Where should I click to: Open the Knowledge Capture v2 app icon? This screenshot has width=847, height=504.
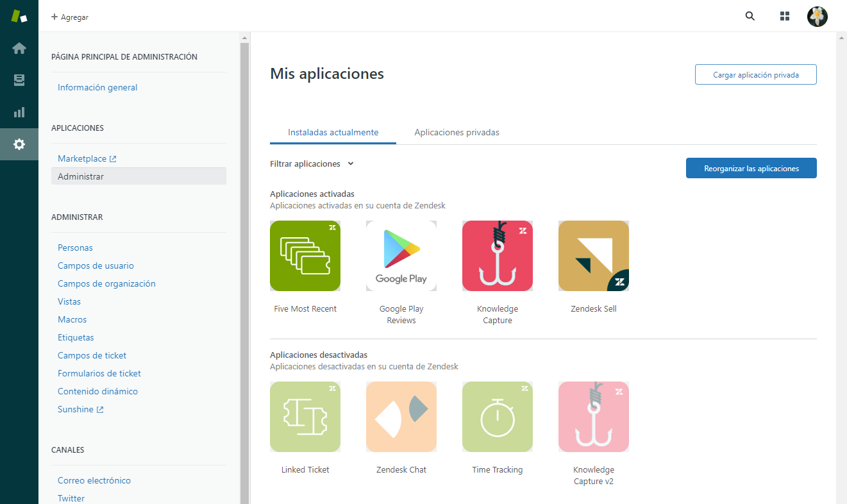click(594, 417)
